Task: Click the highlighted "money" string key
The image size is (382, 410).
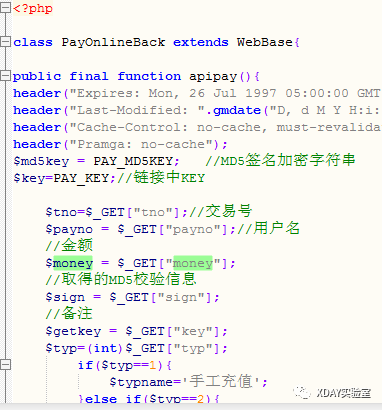Action: [193, 263]
